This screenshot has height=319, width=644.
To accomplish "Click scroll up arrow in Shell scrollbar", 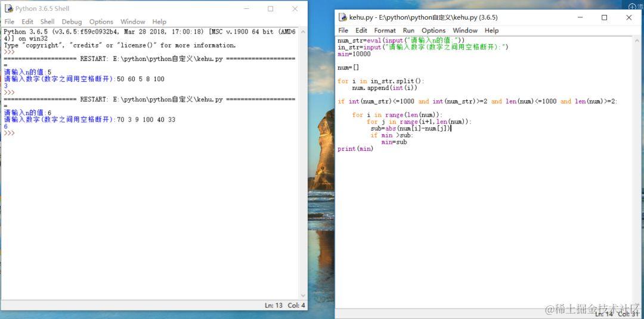I will point(303,32).
